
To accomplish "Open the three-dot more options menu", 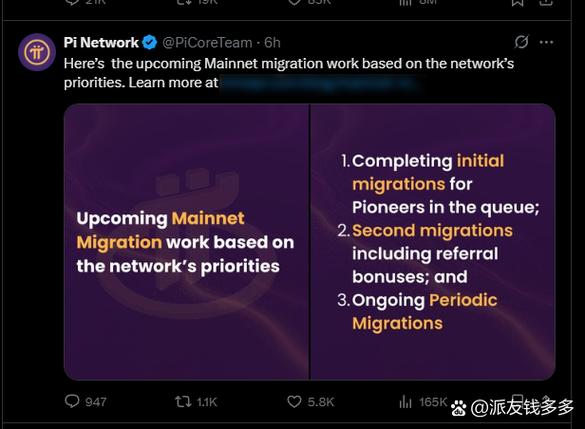I will click(547, 42).
